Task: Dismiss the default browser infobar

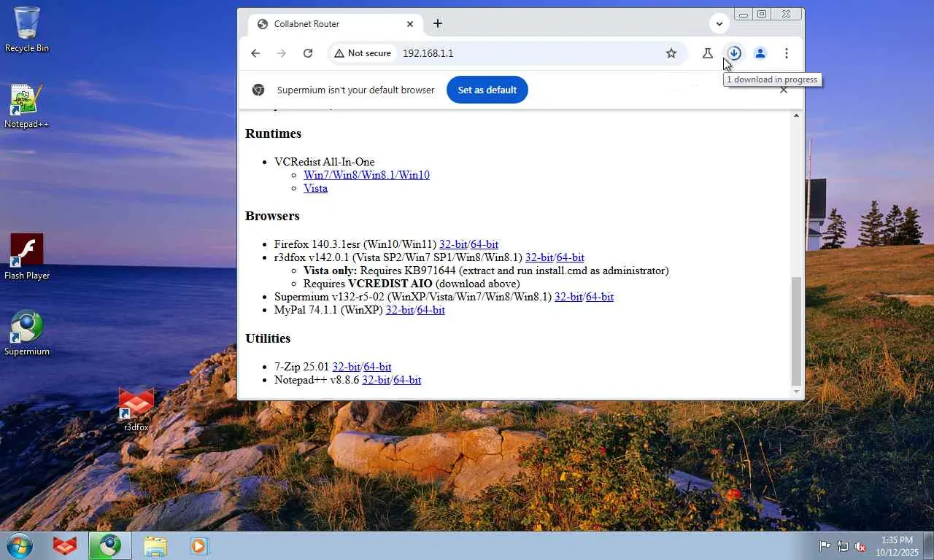Action: click(x=784, y=90)
